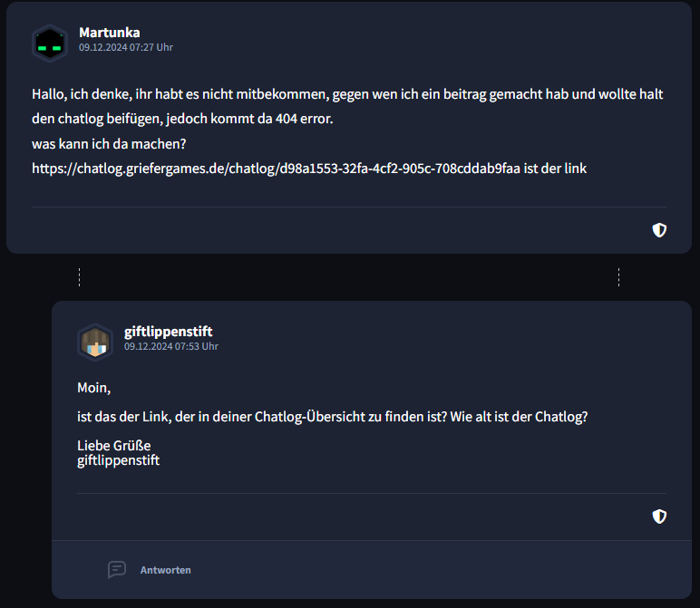Click the question 'Wie alt ist der Chatlog?'

point(519,417)
